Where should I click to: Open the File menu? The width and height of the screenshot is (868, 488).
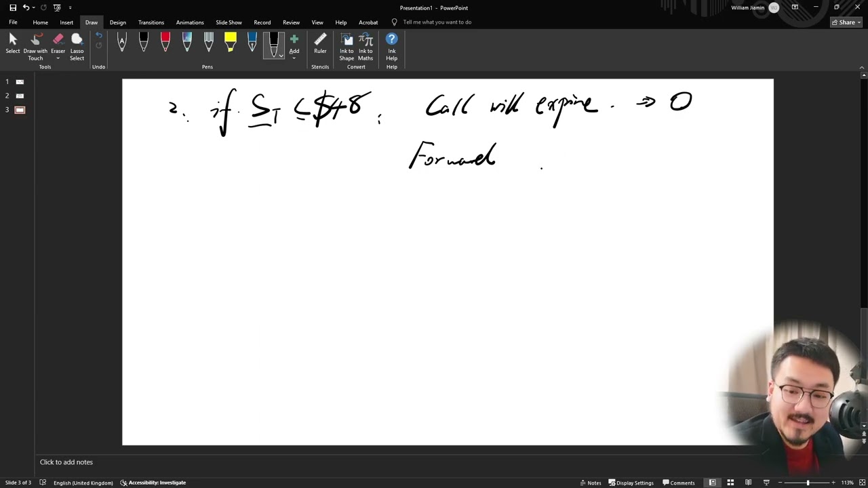(x=13, y=22)
